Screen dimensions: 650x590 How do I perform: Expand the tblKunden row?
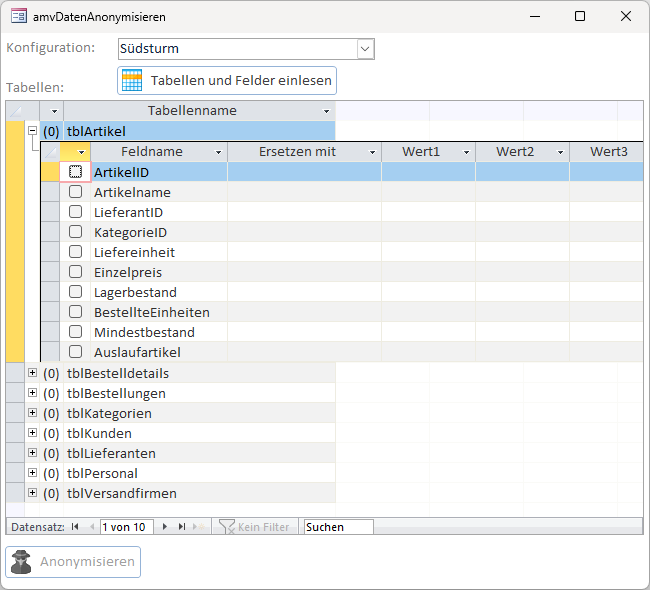(32, 433)
